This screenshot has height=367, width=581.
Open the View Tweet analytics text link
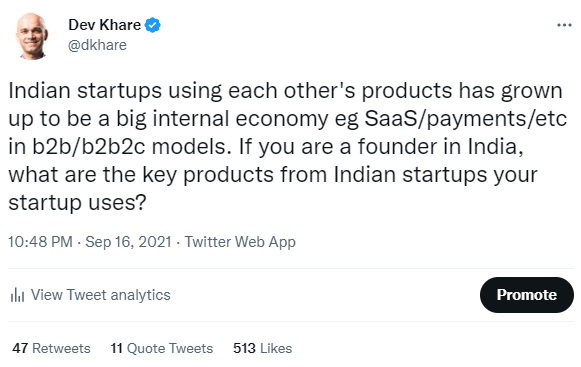100,295
